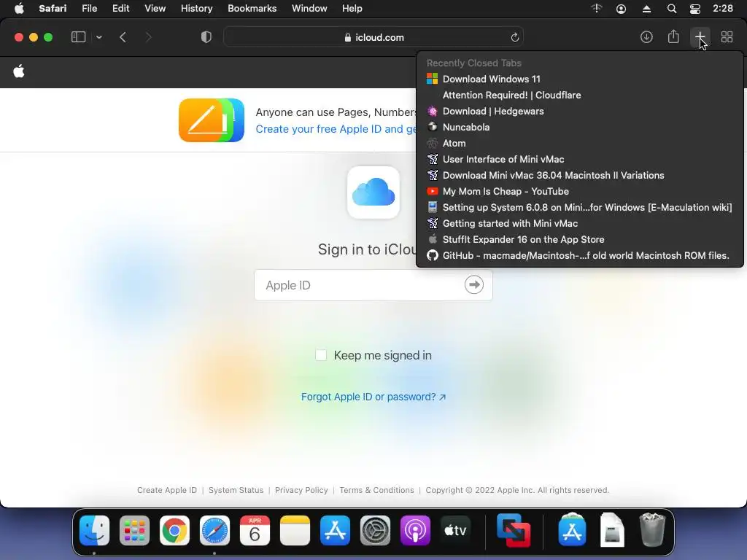The width and height of the screenshot is (747, 560).
Task: Reopen Download Mini vMac 36.04 entry
Action: tap(579, 175)
